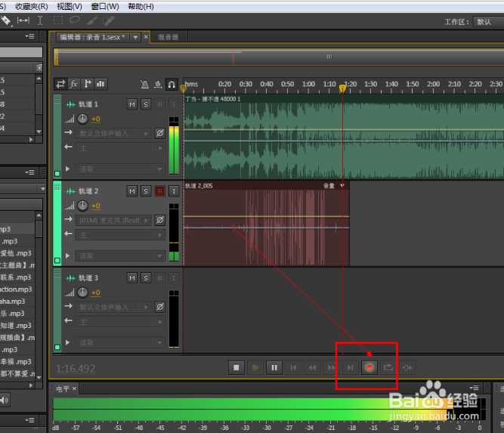Select the Lasso Selection tool

75,20
